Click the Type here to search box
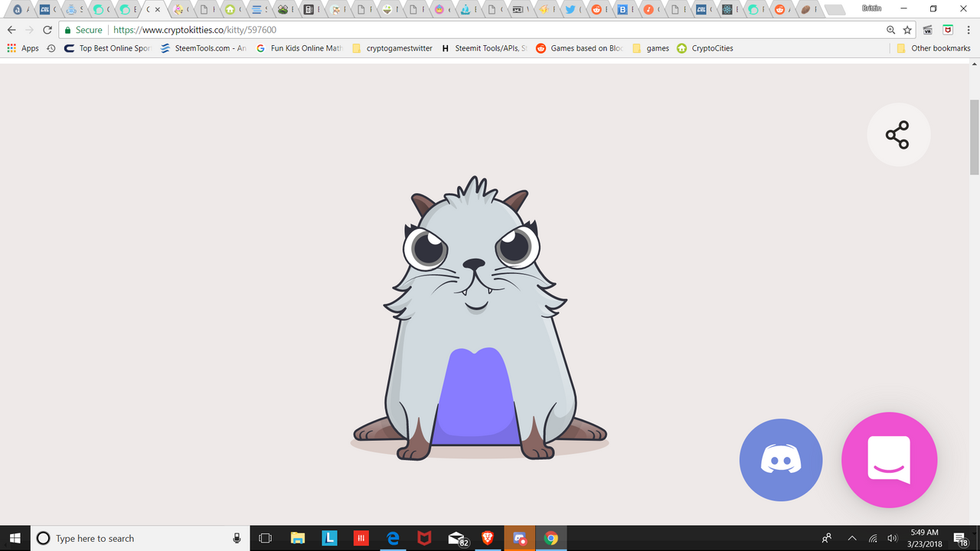 pos(140,538)
